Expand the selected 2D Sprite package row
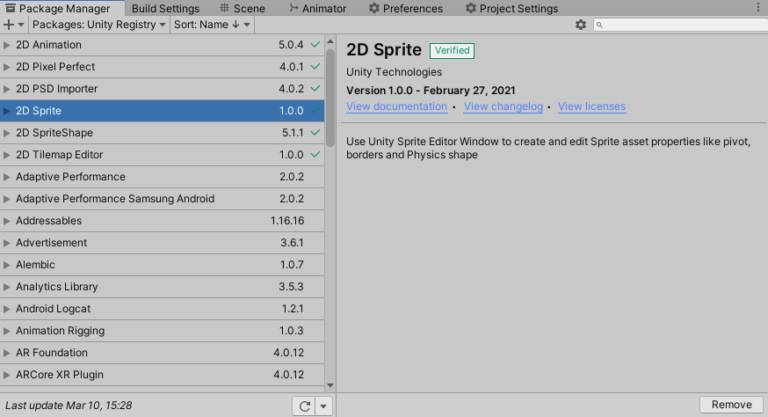Image resolution: width=768 pixels, height=417 pixels. point(6,111)
